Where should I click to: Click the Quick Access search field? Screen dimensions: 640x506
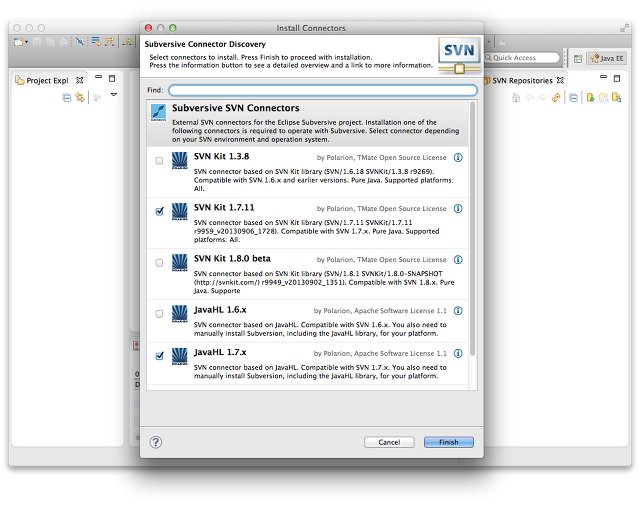(522, 58)
